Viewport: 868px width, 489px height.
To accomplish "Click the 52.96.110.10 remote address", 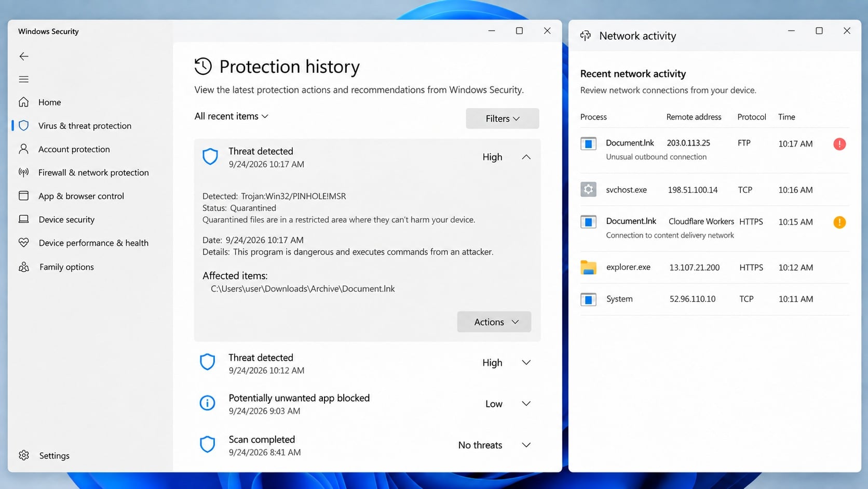I will (692, 299).
